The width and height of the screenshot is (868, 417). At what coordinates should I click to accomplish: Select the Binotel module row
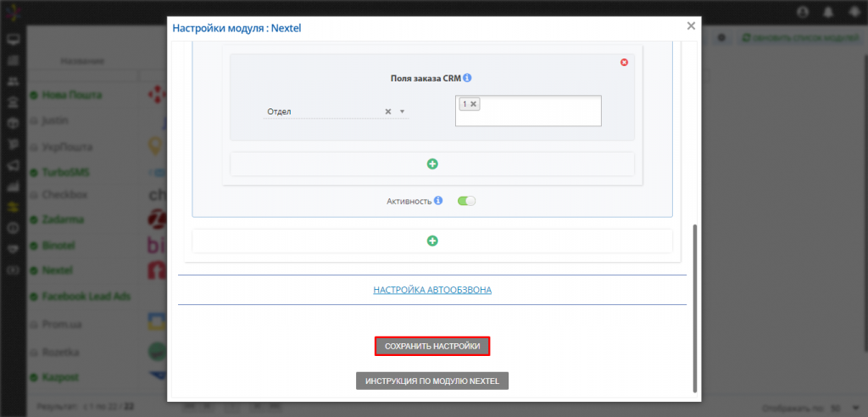pos(58,245)
